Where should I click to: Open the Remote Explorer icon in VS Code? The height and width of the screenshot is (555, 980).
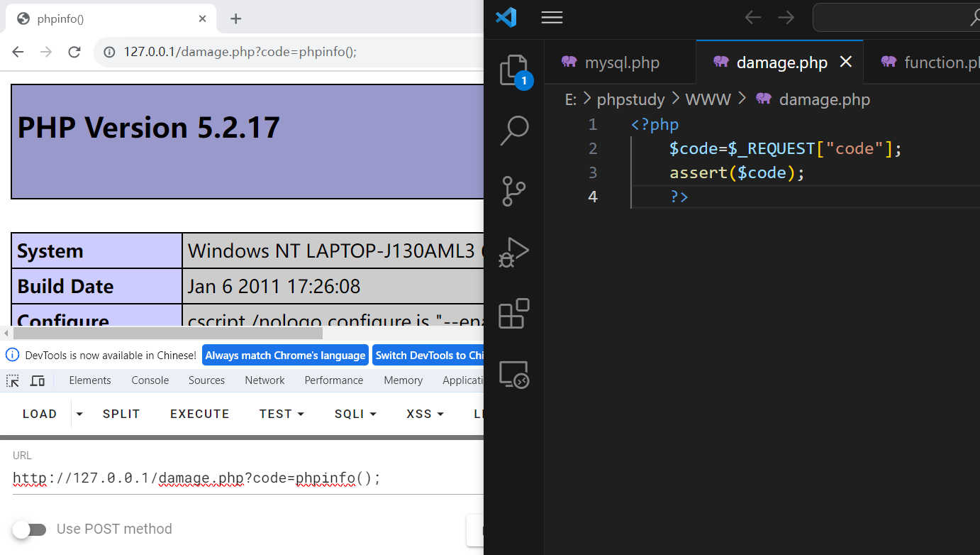pos(514,374)
